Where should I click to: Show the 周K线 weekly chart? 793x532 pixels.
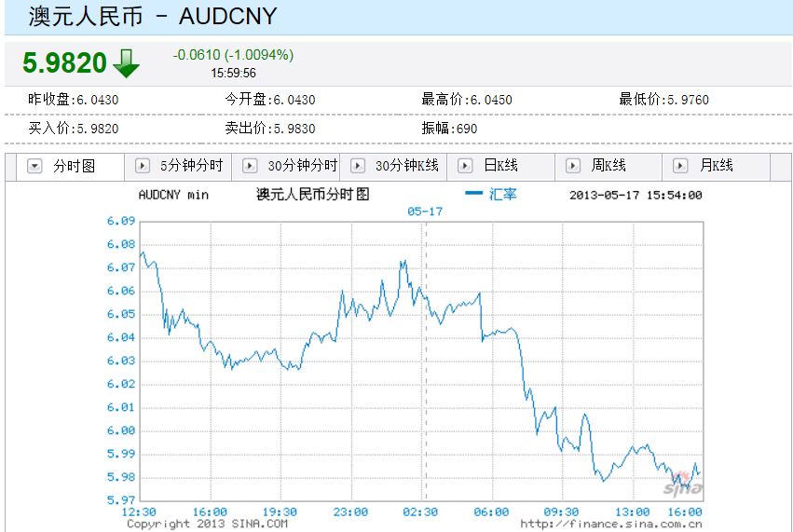click(x=608, y=167)
